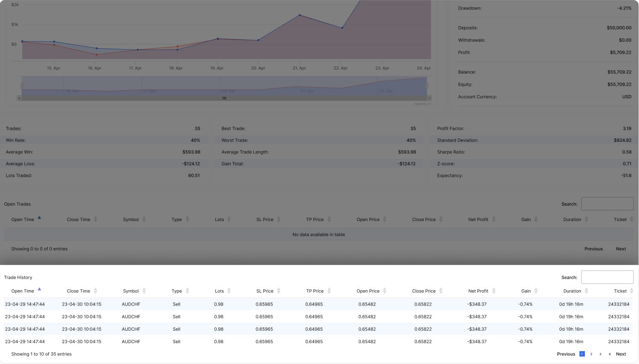Go to page 2 of Trade History
This screenshot has height=364, width=639.
tap(591, 354)
